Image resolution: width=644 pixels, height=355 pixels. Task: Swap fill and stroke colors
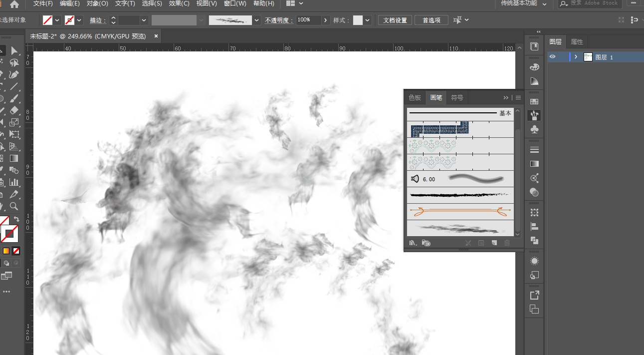tap(16, 219)
